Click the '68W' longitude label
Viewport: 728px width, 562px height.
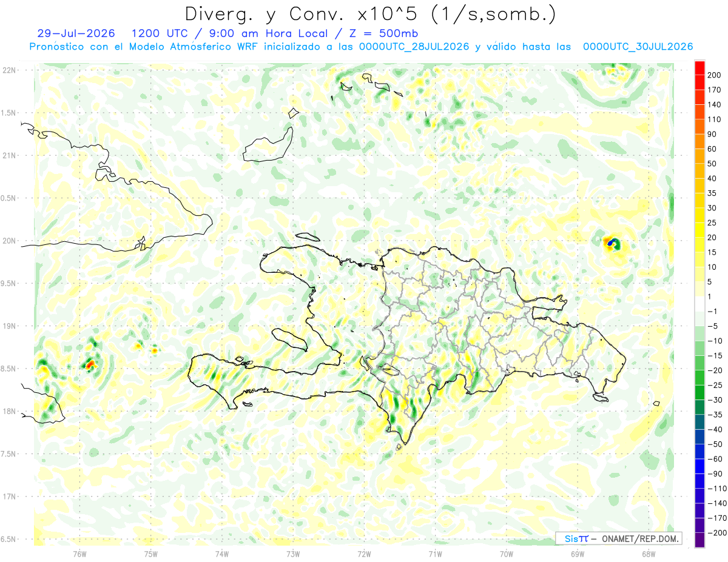tap(649, 554)
